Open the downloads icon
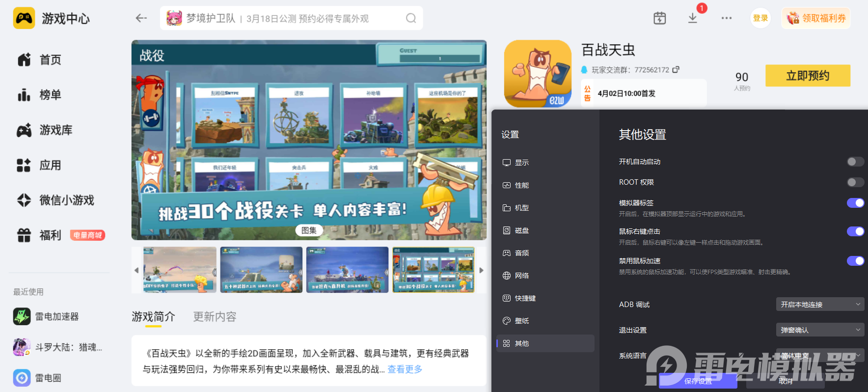868x392 pixels. coord(693,18)
